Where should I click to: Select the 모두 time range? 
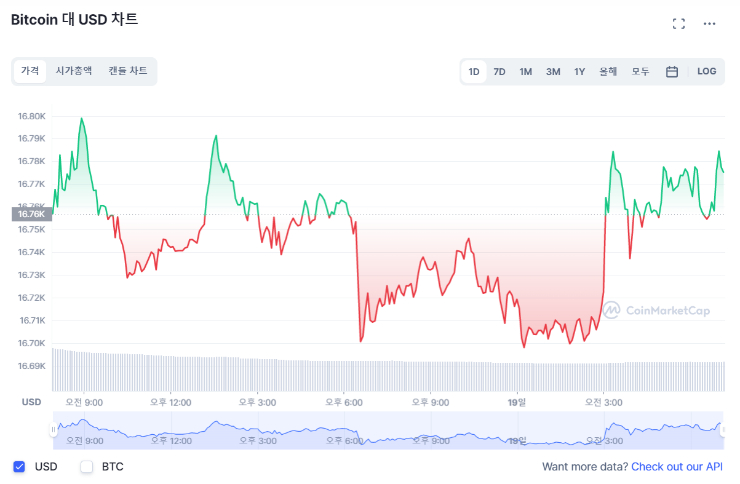coord(640,71)
